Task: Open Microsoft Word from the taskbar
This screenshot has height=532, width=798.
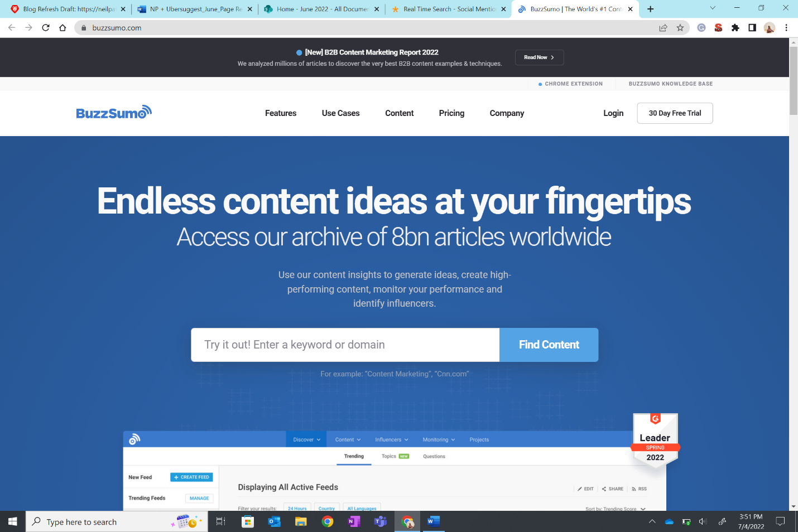Action: pyautogui.click(x=434, y=521)
